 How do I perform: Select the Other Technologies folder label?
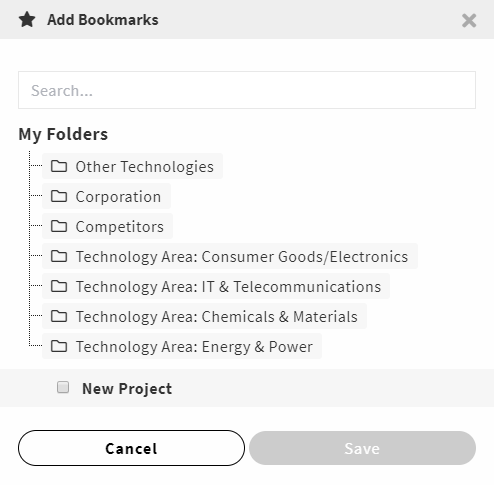(x=144, y=166)
